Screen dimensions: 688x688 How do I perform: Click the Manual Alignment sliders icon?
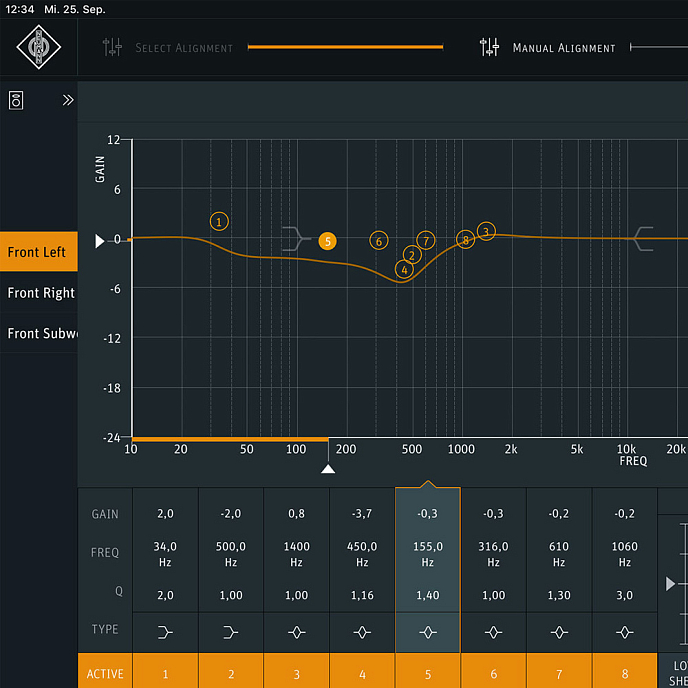(489, 47)
